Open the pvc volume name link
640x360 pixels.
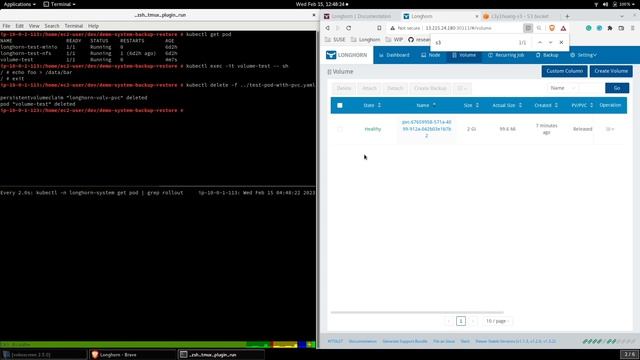426,129
